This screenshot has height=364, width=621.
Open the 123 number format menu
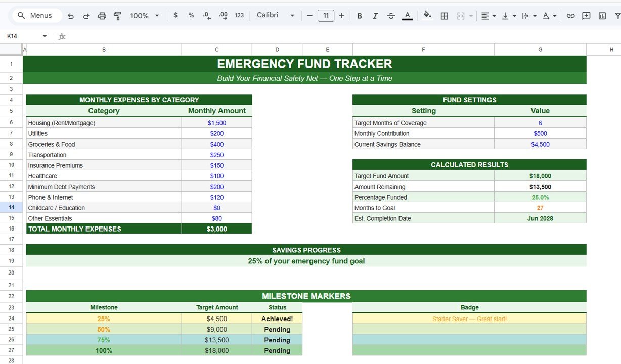tap(239, 16)
